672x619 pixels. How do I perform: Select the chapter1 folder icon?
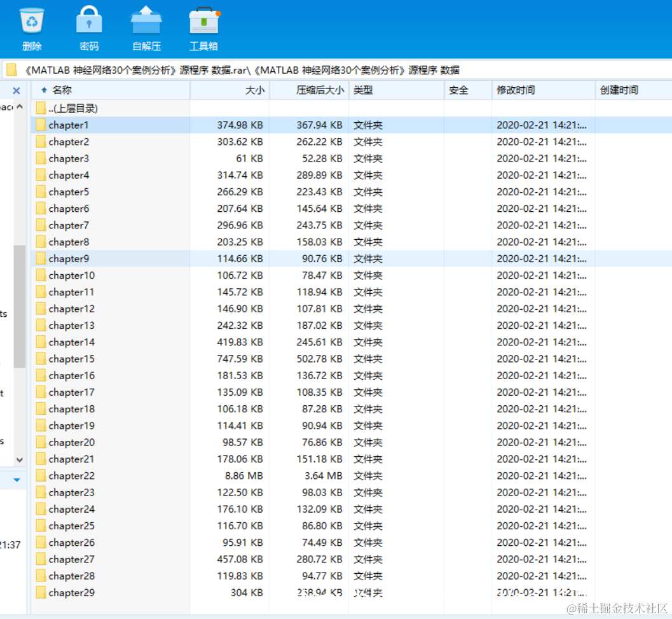41,125
